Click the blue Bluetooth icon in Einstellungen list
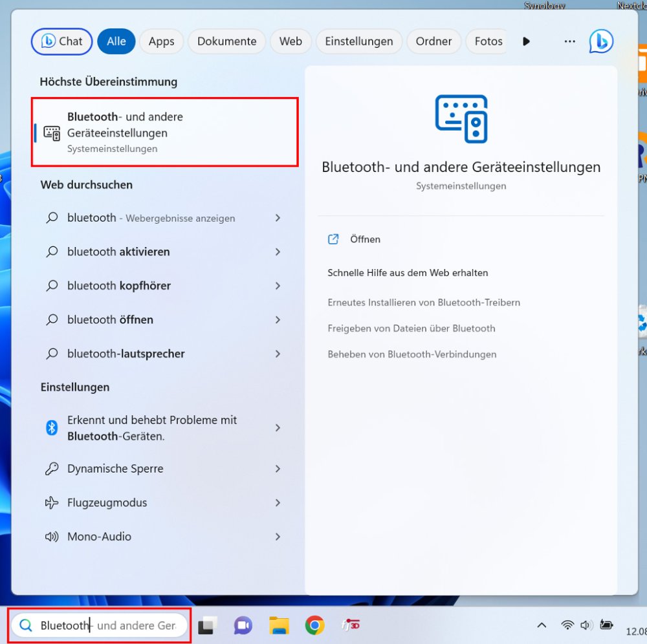This screenshot has height=644, width=647. pos(52,428)
